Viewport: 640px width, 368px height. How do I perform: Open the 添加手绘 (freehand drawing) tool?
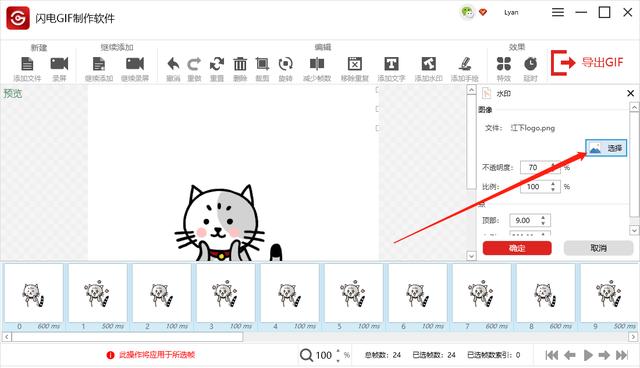(464, 64)
